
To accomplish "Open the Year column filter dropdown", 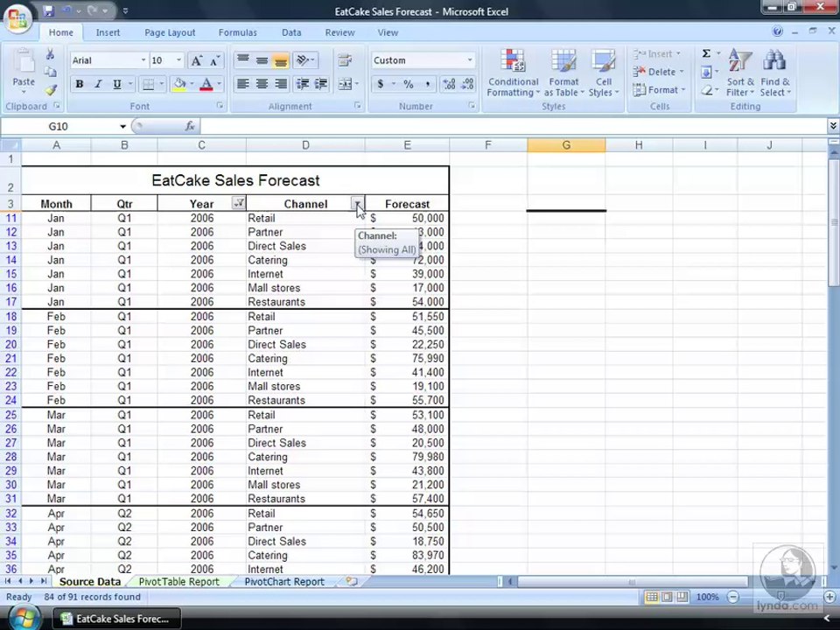I will coord(238,203).
